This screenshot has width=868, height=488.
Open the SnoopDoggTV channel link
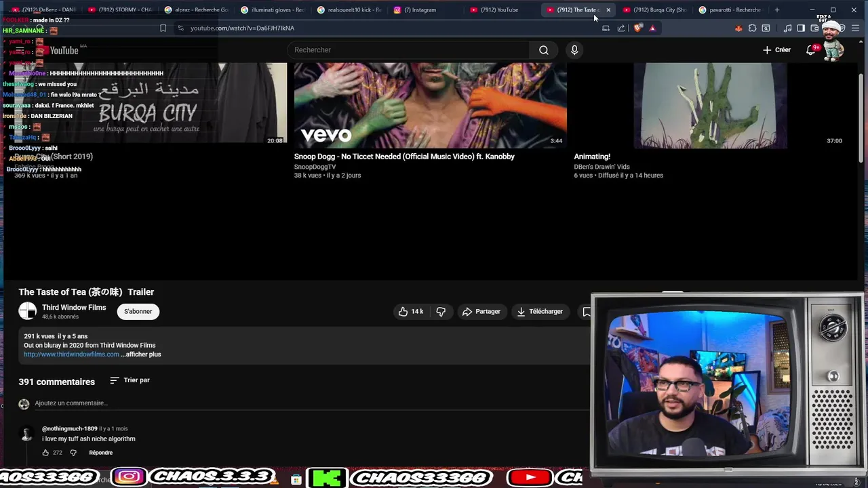pos(315,167)
